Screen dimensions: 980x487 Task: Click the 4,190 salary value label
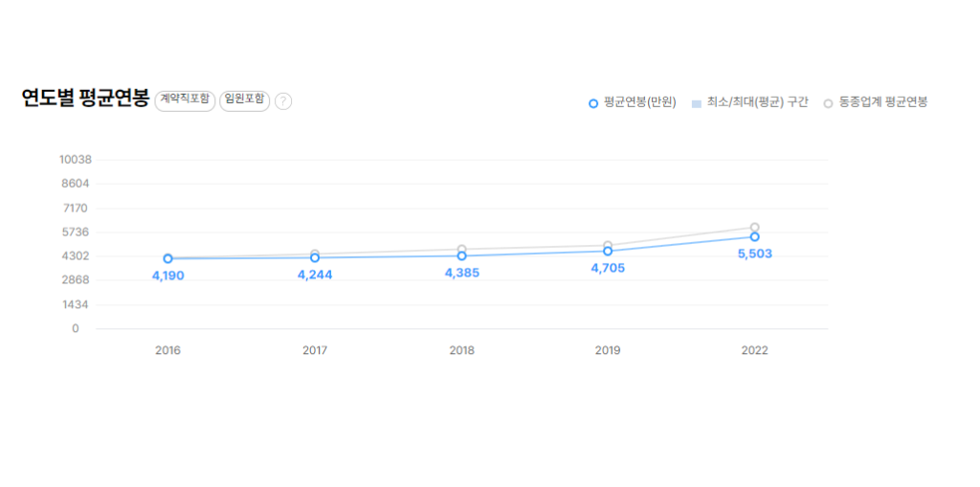pos(168,277)
